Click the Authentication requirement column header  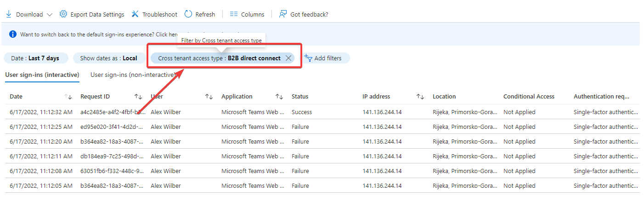(601, 97)
